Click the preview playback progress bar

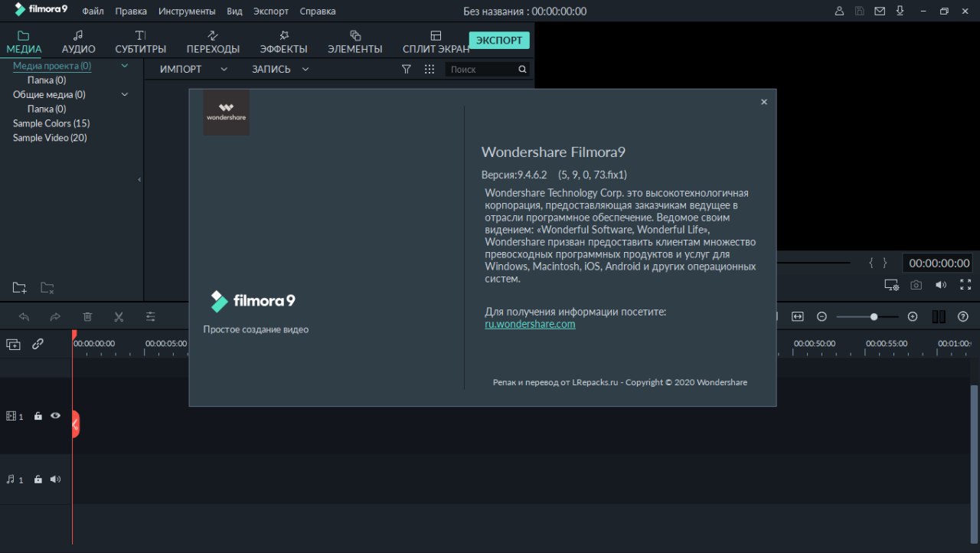[813, 263]
